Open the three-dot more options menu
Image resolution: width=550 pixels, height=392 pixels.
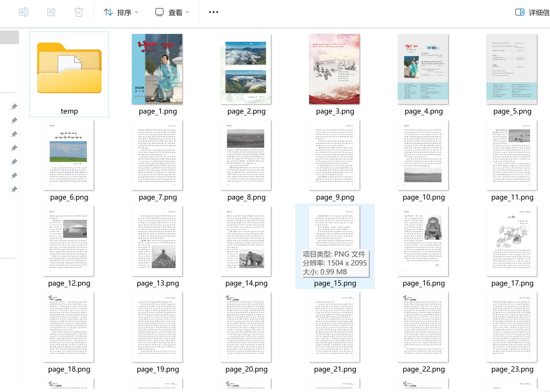214,12
